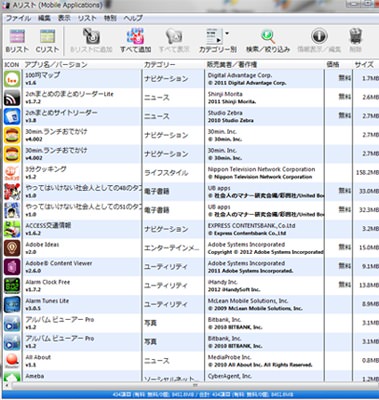This screenshot has width=379, height=400.
Task: Select the 3分クッキング app icon
Action: (x=12, y=173)
